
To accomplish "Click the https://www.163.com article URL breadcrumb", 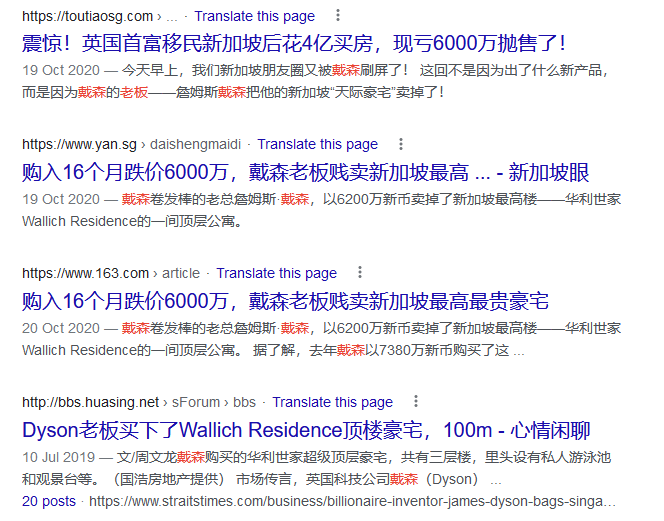I will coord(111,273).
